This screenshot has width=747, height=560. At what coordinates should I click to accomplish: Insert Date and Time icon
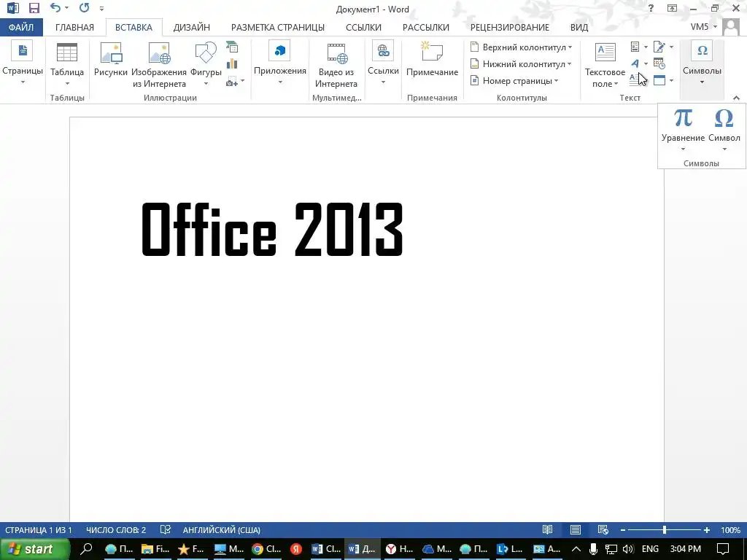tap(659, 63)
